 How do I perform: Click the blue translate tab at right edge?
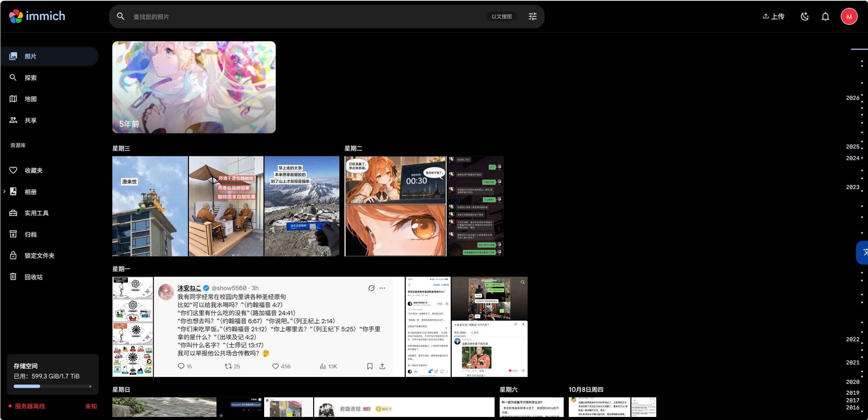862,252
